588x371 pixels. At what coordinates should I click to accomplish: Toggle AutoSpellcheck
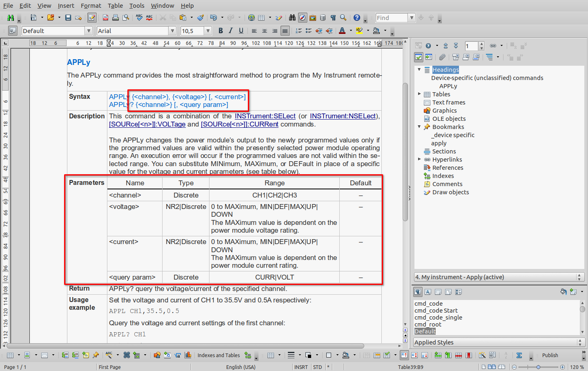click(x=149, y=18)
